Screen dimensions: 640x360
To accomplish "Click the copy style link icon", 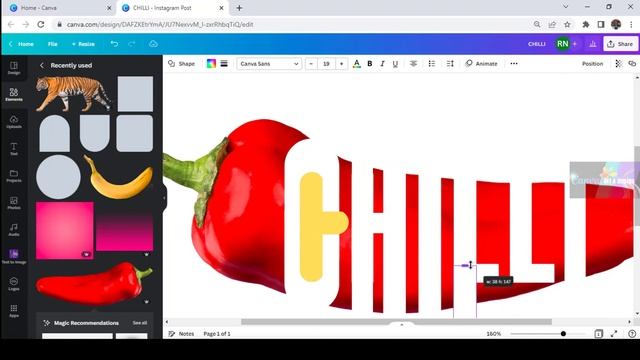I will tap(632, 64).
